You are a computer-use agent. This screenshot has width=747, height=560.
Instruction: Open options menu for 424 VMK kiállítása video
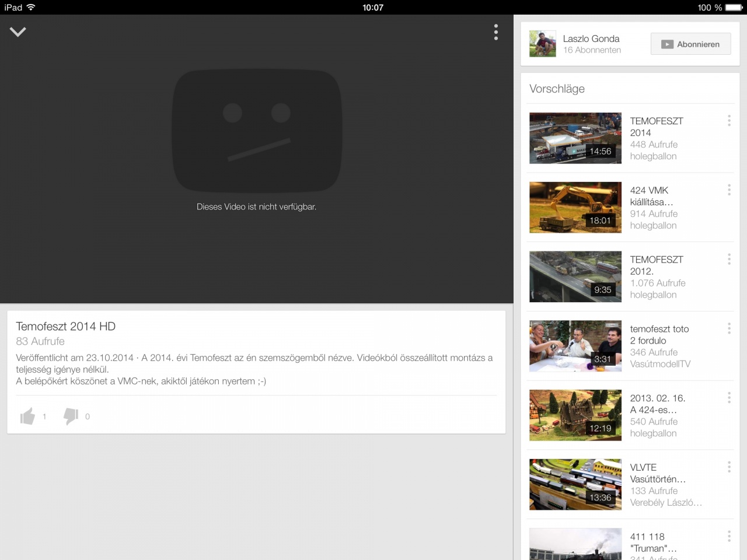coord(729,190)
